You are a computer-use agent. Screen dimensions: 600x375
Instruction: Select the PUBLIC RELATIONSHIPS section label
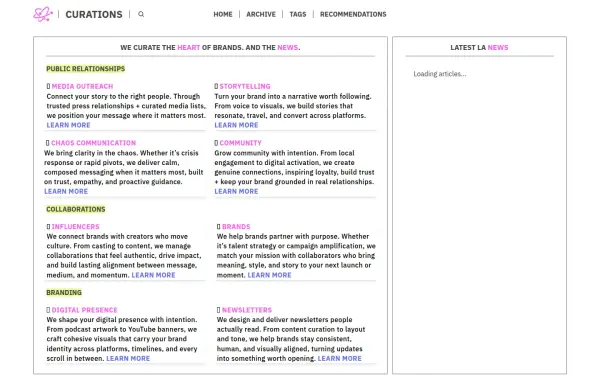(86, 69)
